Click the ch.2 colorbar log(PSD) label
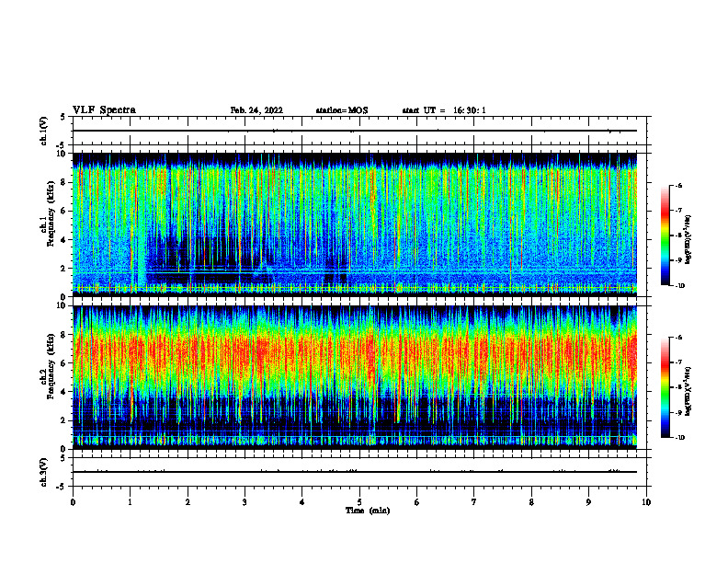Screen dimensions: 728x563 click(x=688, y=391)
